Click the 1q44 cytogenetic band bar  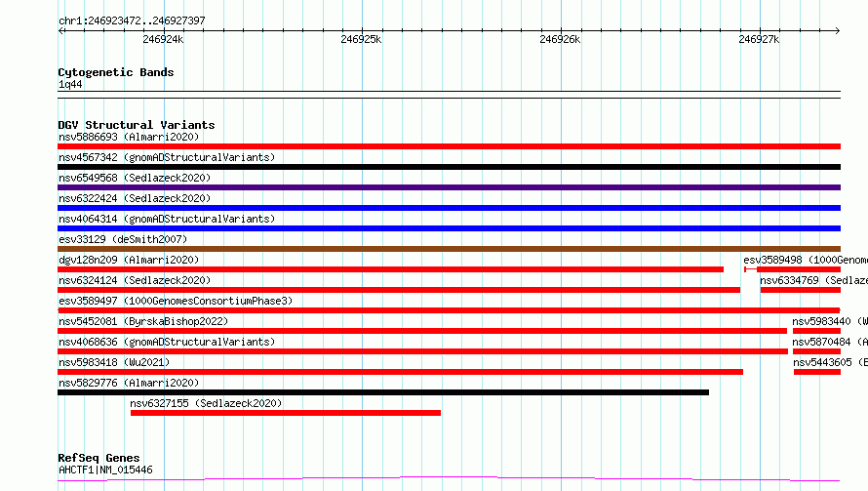point(449,95)
